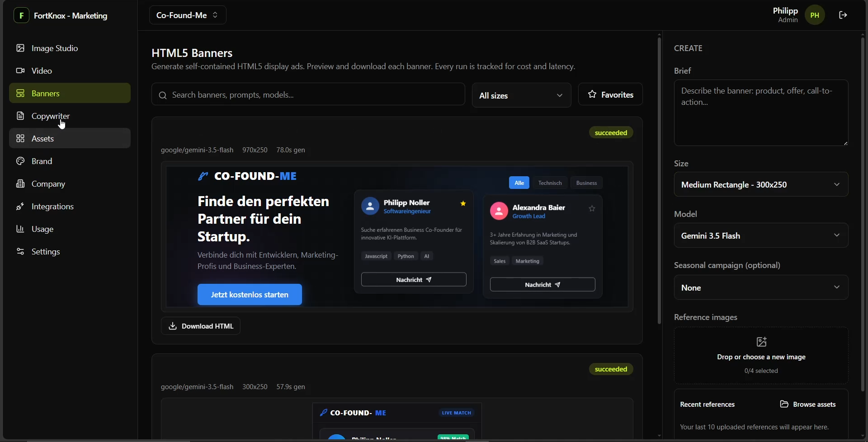
Task: Click the Image Studio picture icon
Action: tap(20, 48)
